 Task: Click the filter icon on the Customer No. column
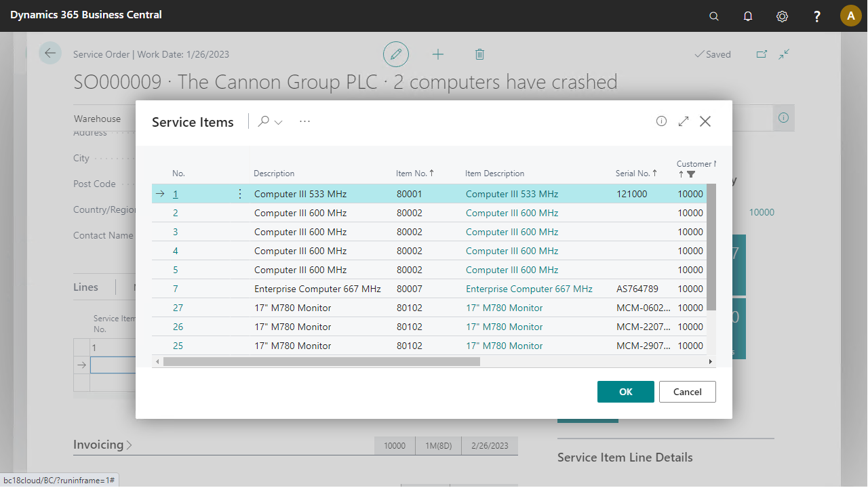pos(691,174)
